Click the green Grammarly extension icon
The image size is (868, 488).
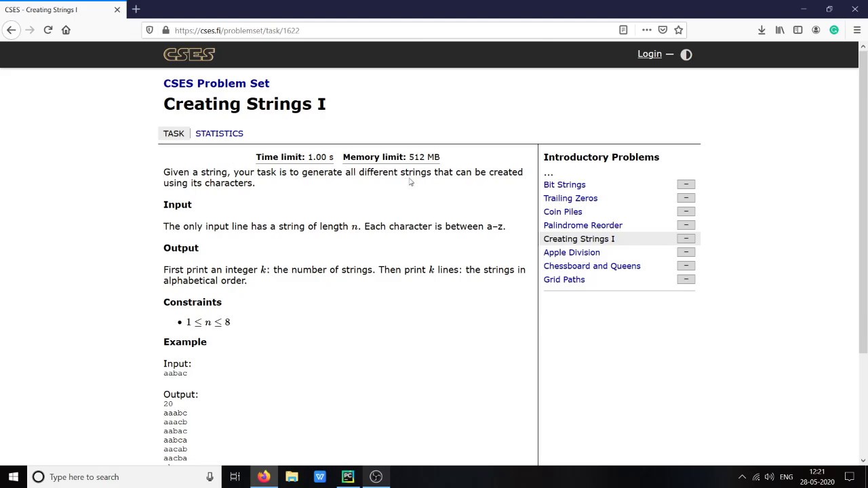pyautogui.click(x=834, y=30)
